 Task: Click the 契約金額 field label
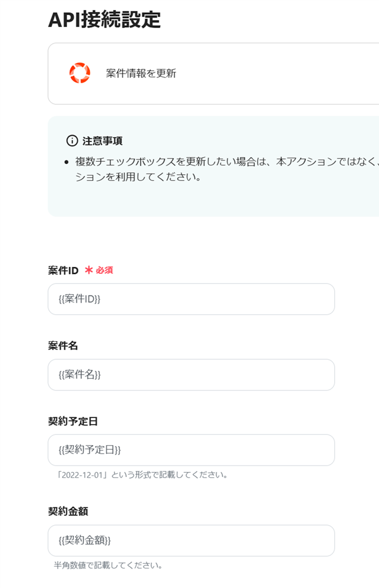click(x=68, y=511)
